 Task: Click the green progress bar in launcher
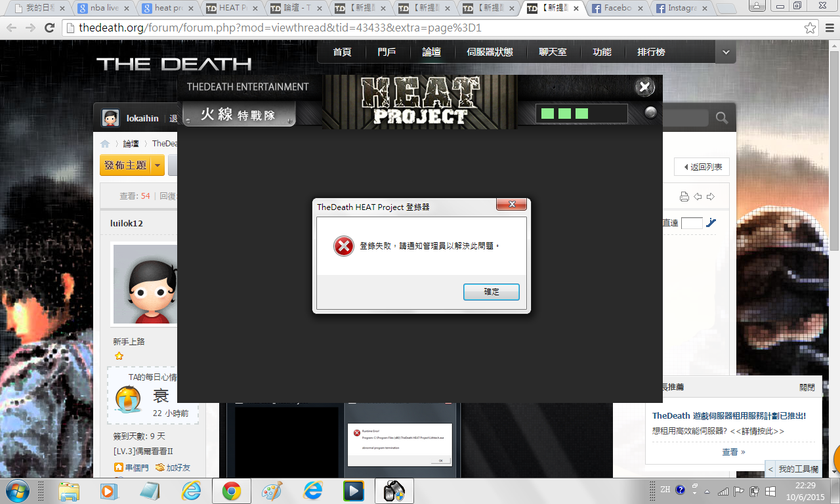tap(581, 114)
